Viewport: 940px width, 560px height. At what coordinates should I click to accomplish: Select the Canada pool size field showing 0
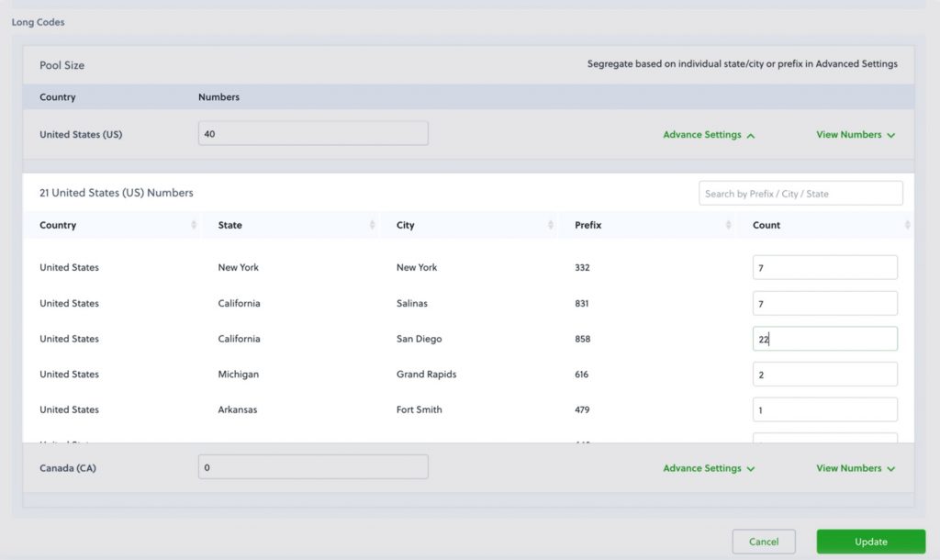tap(312, 466)
